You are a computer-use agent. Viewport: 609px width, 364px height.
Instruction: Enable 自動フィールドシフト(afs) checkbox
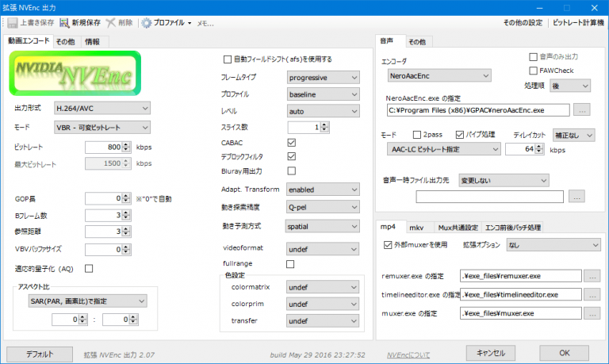228,59
